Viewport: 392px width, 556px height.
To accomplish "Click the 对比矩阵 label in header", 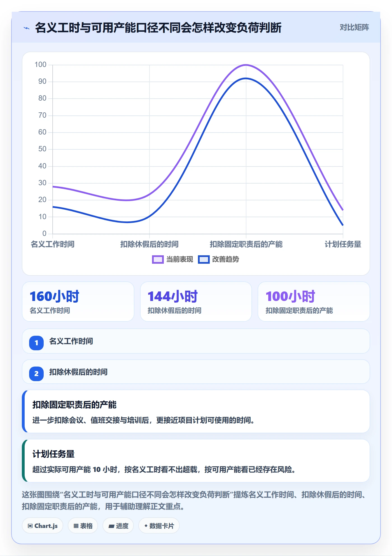I will click(354, 27).
